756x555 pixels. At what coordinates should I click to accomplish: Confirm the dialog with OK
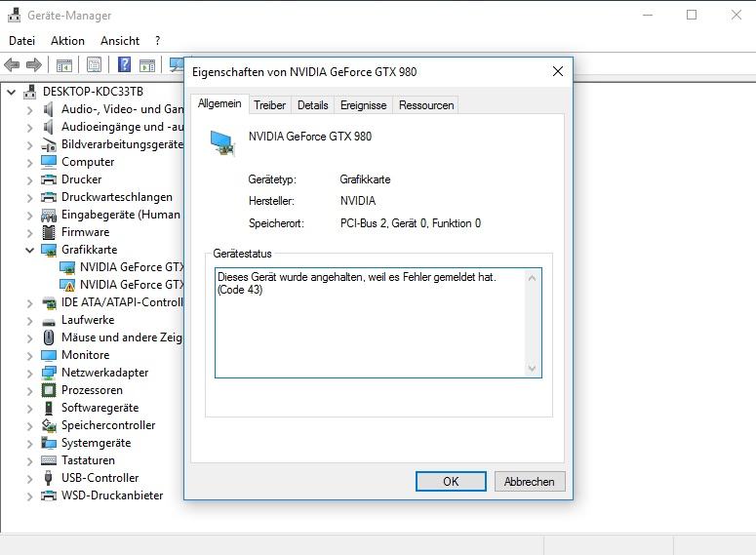451,481
